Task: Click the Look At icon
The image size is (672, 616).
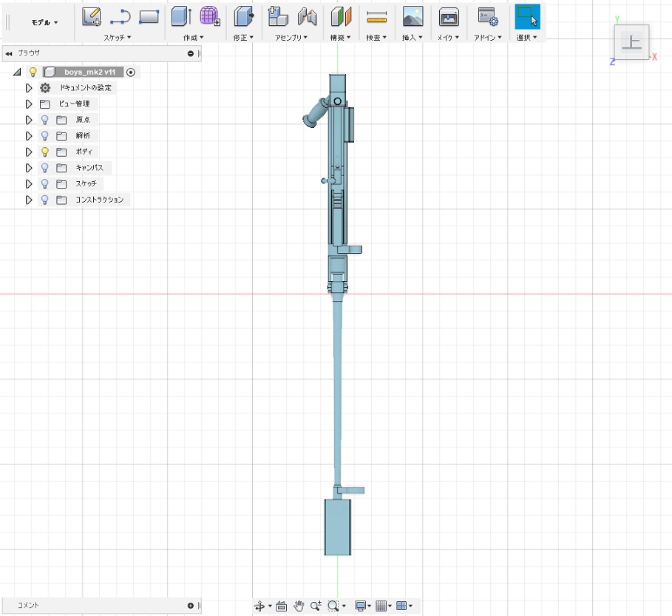Action: pos(281,606)
